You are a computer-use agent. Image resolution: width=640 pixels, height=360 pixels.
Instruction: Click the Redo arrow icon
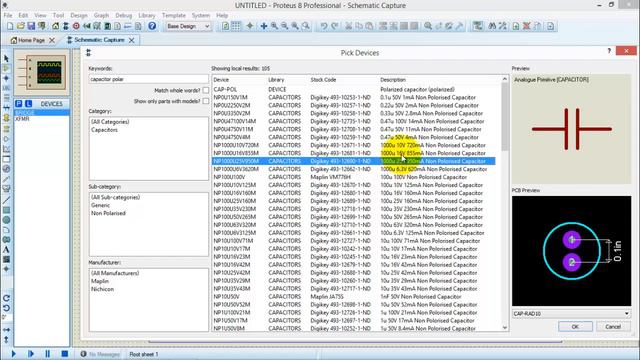pyautogui.click(x=334, y=26)
